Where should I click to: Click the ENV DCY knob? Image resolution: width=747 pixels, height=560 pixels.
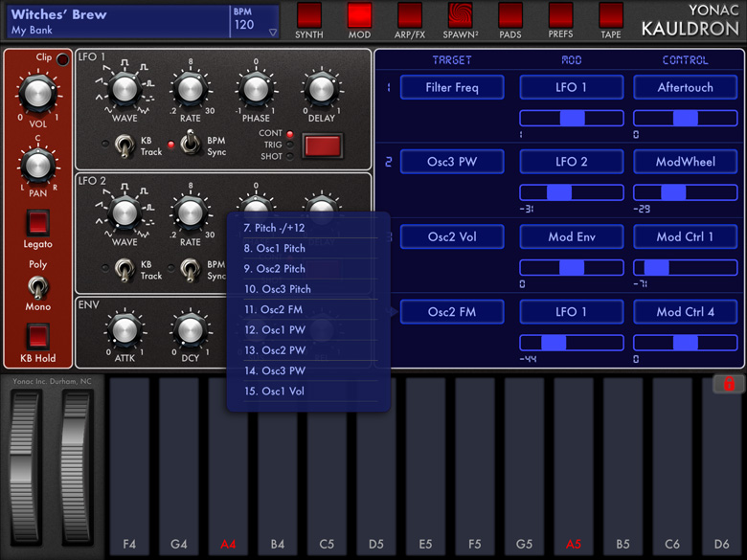pos(190,329)
